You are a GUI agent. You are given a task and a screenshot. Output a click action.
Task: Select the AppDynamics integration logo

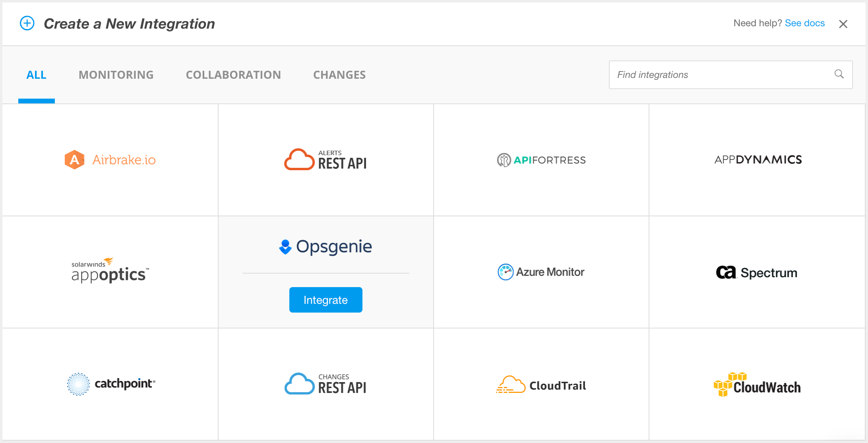coord(758,160)
